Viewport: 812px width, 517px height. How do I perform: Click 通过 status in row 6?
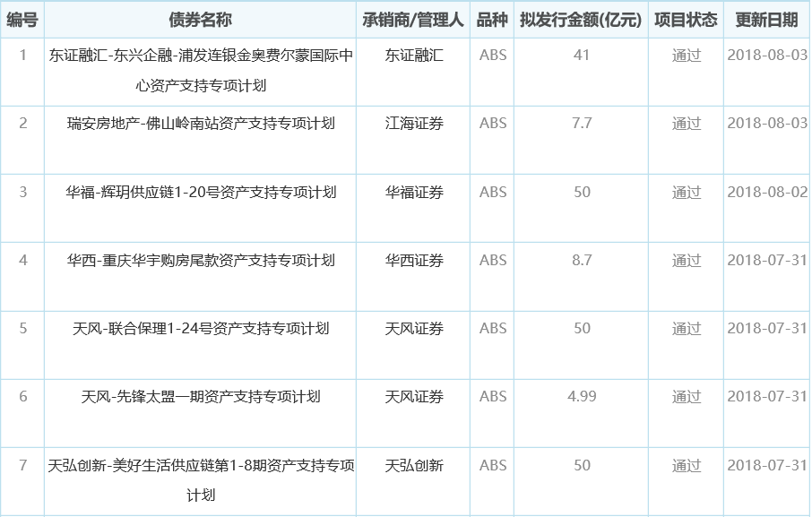687,397
